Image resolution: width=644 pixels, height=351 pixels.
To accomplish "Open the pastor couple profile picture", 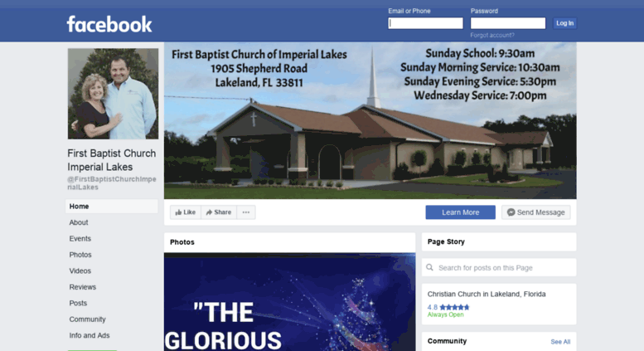I will click(113, 94).
